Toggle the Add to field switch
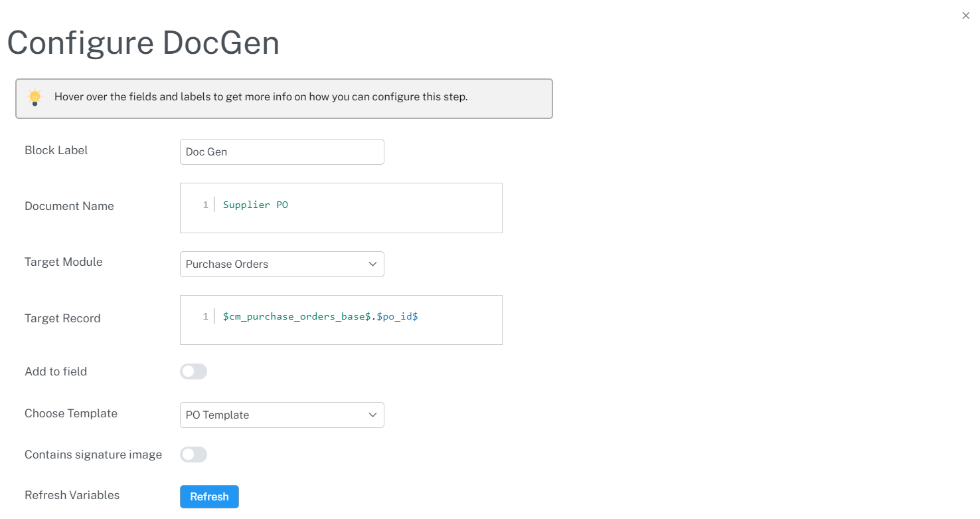Viewport: 980px width, 519px height. coord(193,371)
